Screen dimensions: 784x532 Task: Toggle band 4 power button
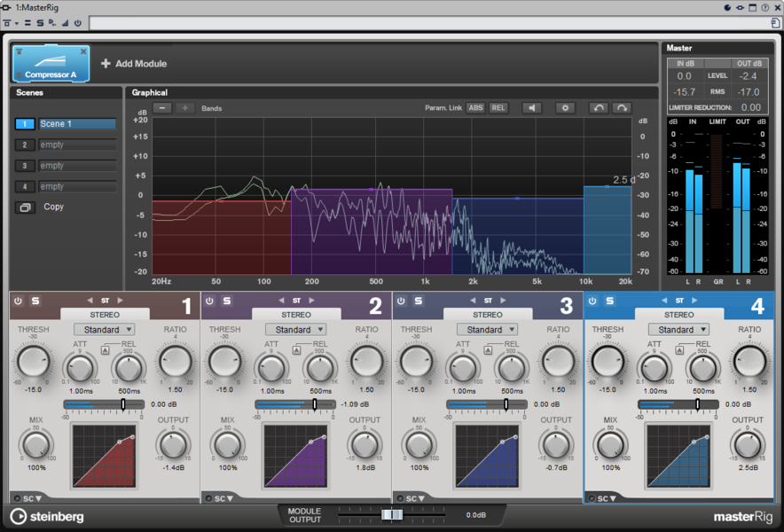point(592,301)
